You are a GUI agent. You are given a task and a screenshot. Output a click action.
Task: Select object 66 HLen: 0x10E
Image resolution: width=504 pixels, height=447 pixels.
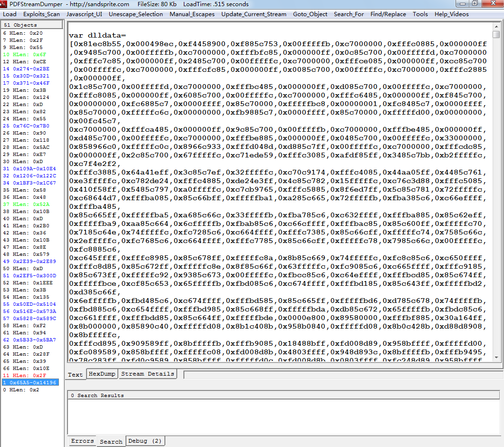(26, 368)
